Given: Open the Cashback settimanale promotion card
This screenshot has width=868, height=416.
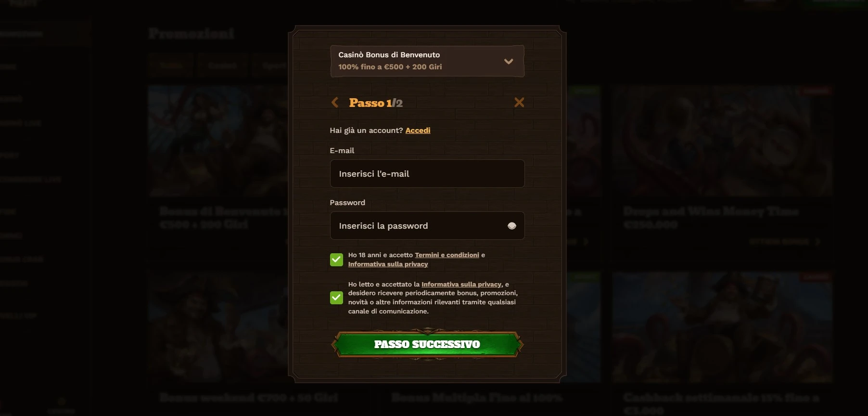Looking at the screenshot, I should click(x=722, y=342).
